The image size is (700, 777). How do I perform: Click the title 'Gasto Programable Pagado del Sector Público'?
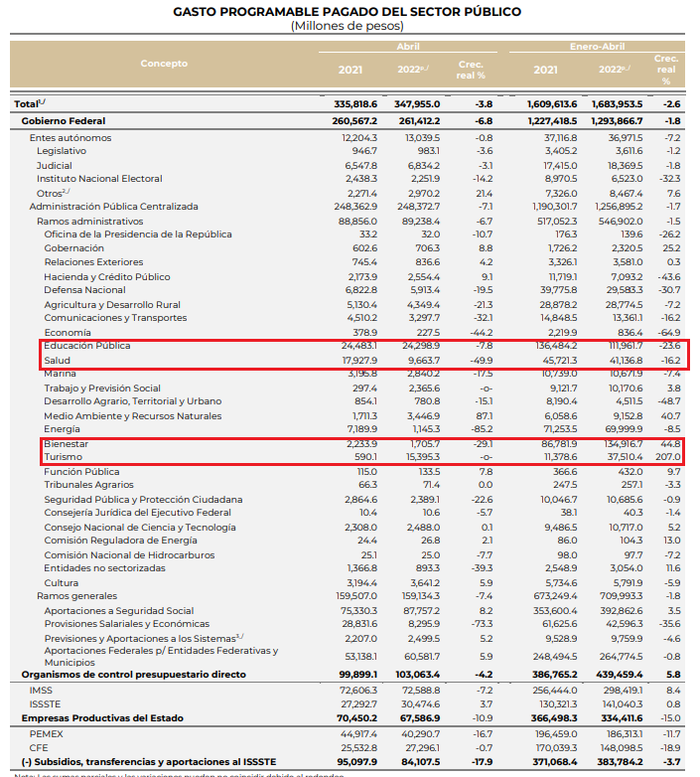(347, 12)
